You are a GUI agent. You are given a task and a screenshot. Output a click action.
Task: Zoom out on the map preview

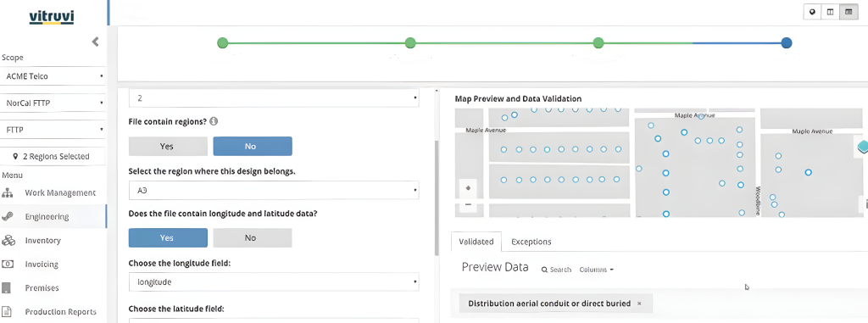pos(468,203)
